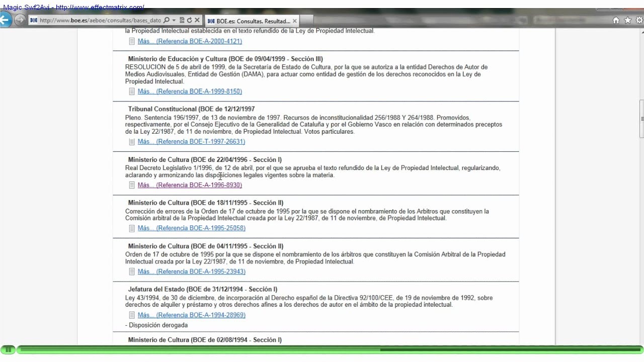644x362 pixels.
Task: Open Favorites star icon
Action: tap(627, 21)
